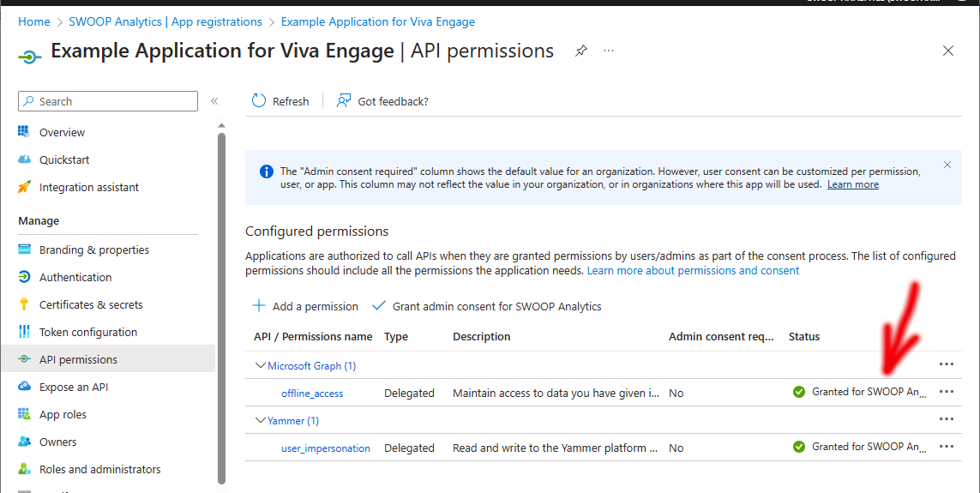Open ellipsis menu for Yammer group
The width and height of the screenshot is (980, 493).
tap(947, 418)
